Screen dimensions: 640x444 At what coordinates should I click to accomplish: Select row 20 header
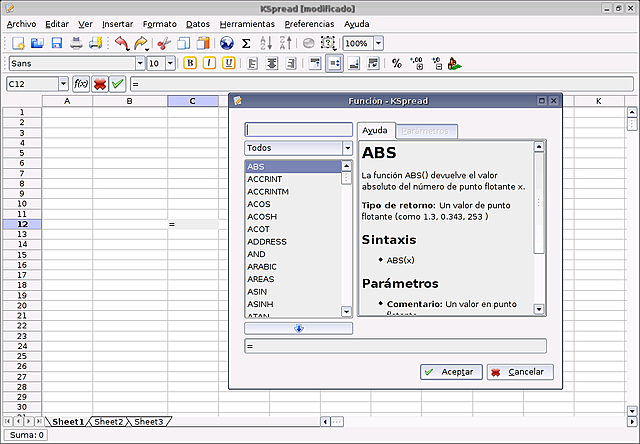[x=22, y=305]
